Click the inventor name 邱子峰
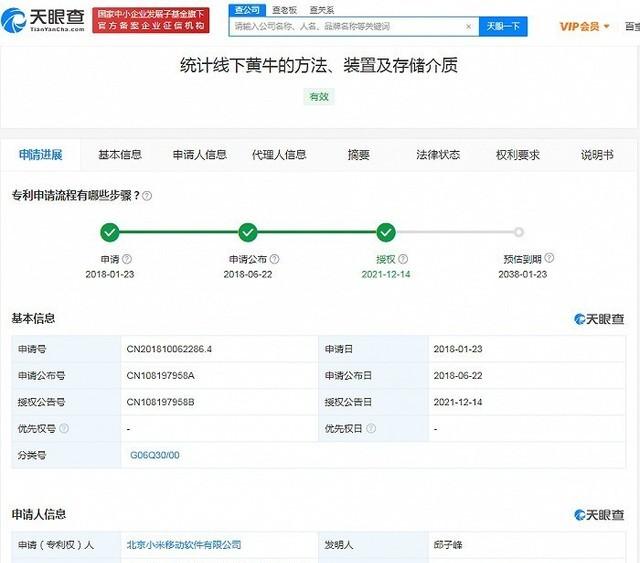The width and height of the screenshot is (640, 563). click(448, 545)
